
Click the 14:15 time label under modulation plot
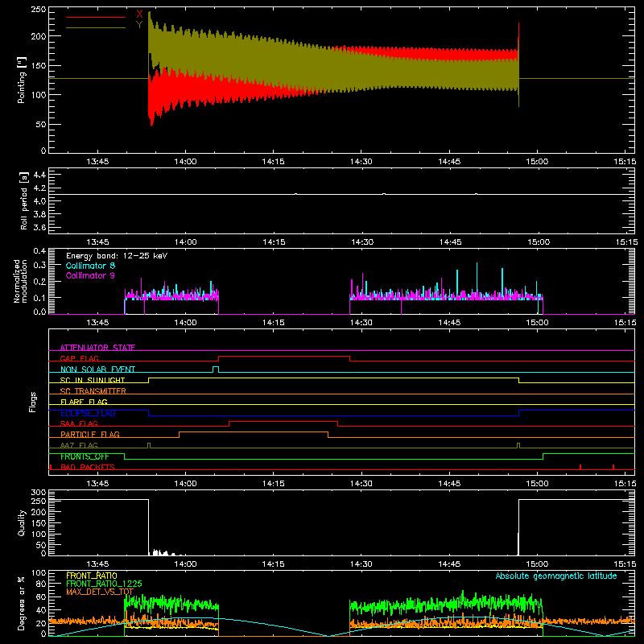point(273,323)
